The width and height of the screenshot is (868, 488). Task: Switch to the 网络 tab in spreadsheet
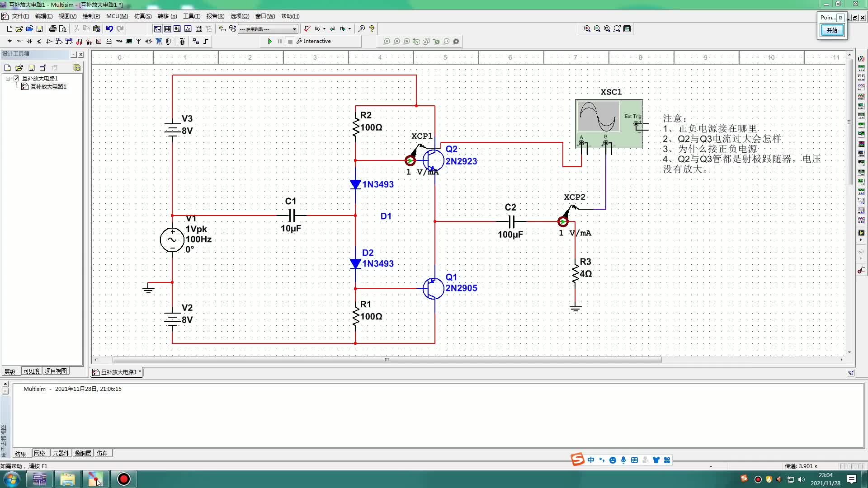[x=39, y=453]
